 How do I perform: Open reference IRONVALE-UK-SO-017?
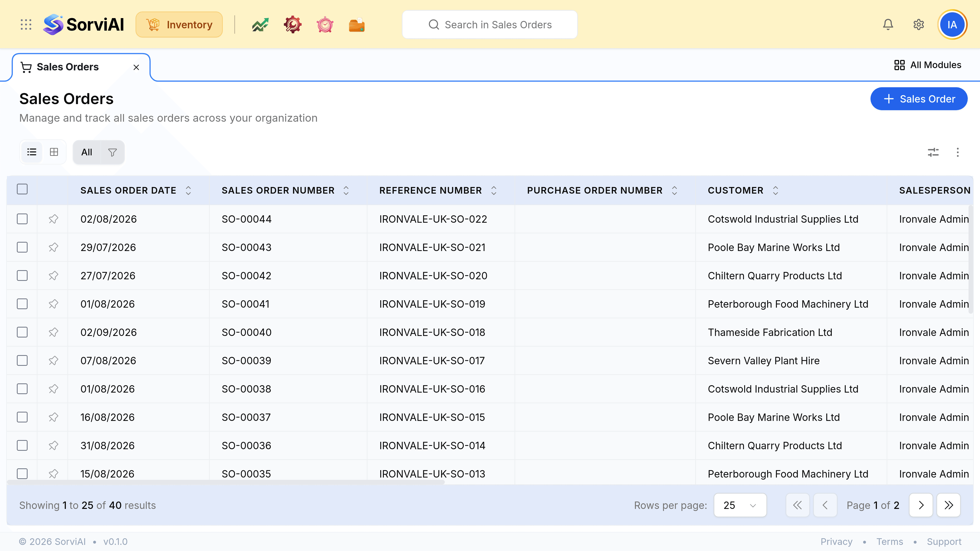coord(432,360)
